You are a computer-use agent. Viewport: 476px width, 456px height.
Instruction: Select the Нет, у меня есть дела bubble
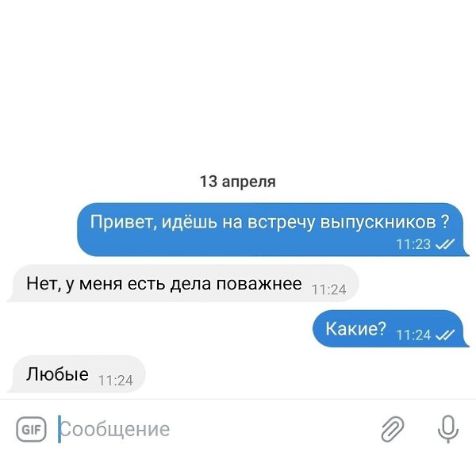tap(182, 283)
